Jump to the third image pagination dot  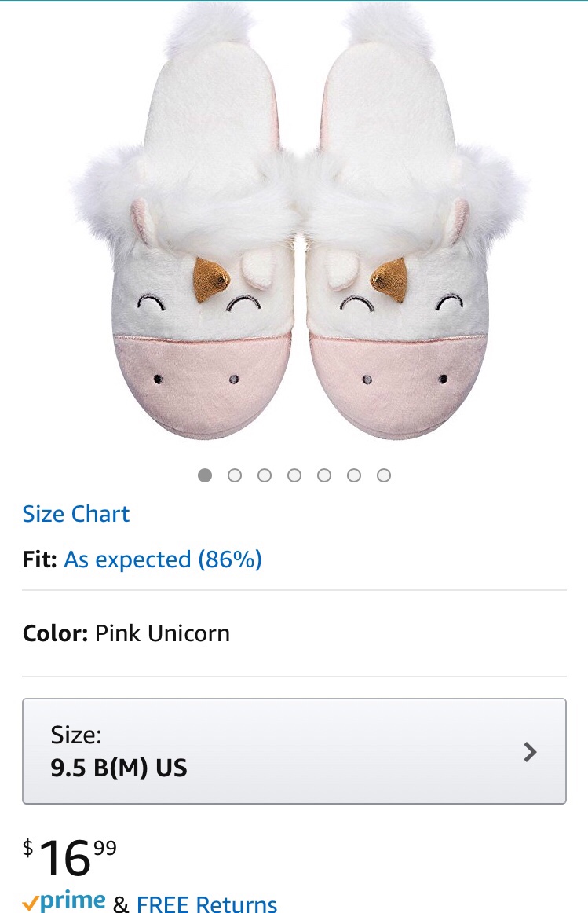pos(265,475)
